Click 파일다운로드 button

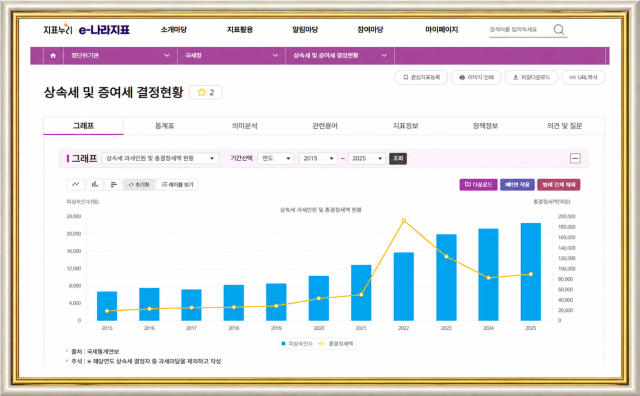click(531, 77)
